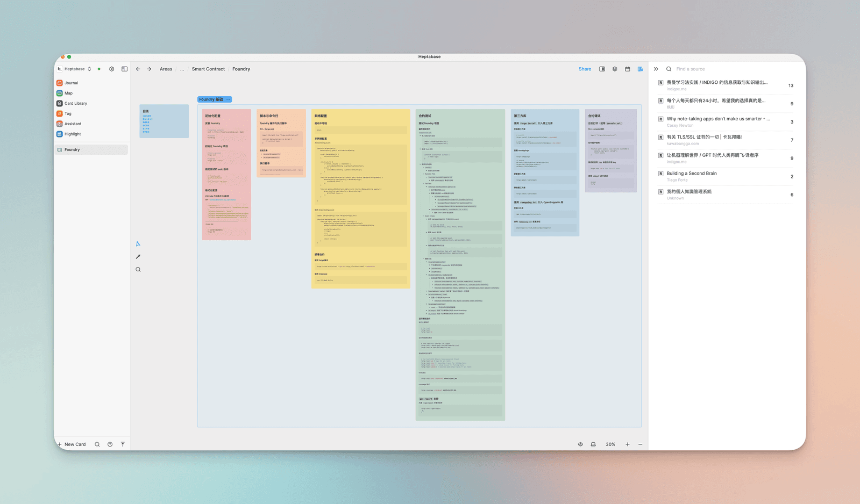Toggle the eye visibility icon
The width and height of the screenshot is (860, 504).
[x=580, y=444]
